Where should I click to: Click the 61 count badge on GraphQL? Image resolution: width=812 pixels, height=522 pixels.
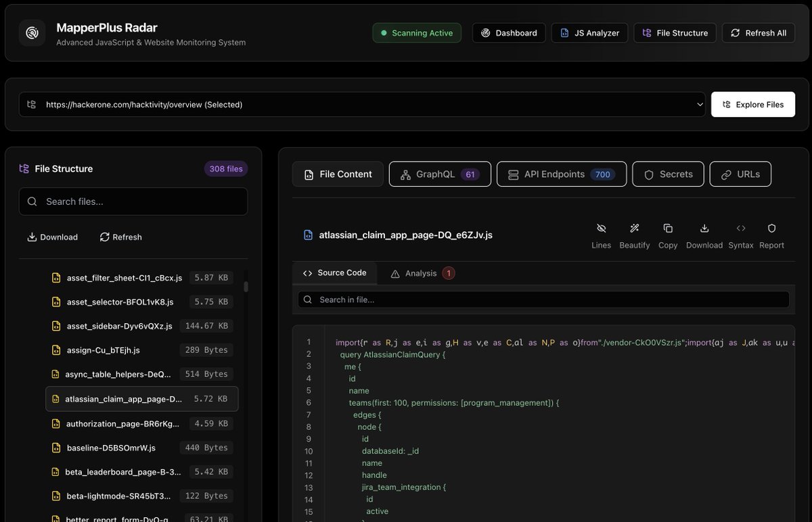coord(470,174)
